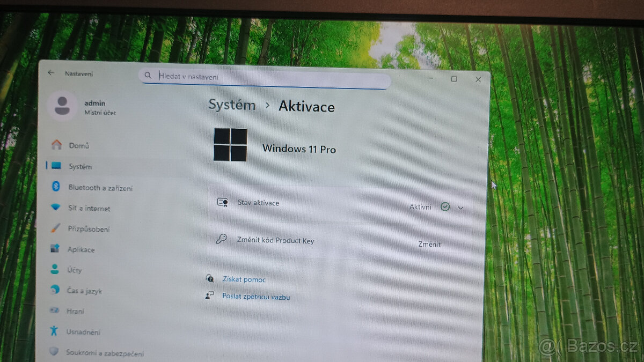
Task: Click the Hledat v nastavení search box
Action: pyautogui.click(x=268, y=77)
